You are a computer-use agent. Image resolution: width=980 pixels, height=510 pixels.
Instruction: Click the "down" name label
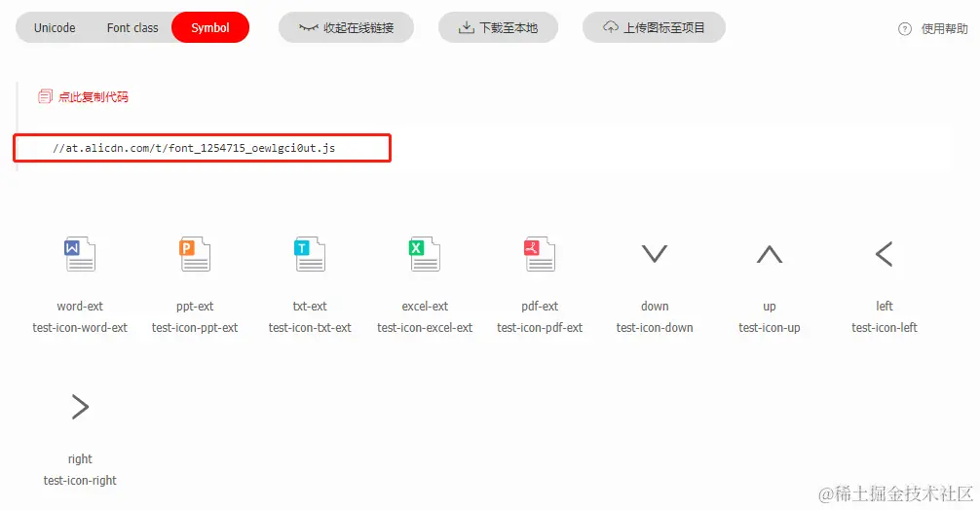coord(655,307)
